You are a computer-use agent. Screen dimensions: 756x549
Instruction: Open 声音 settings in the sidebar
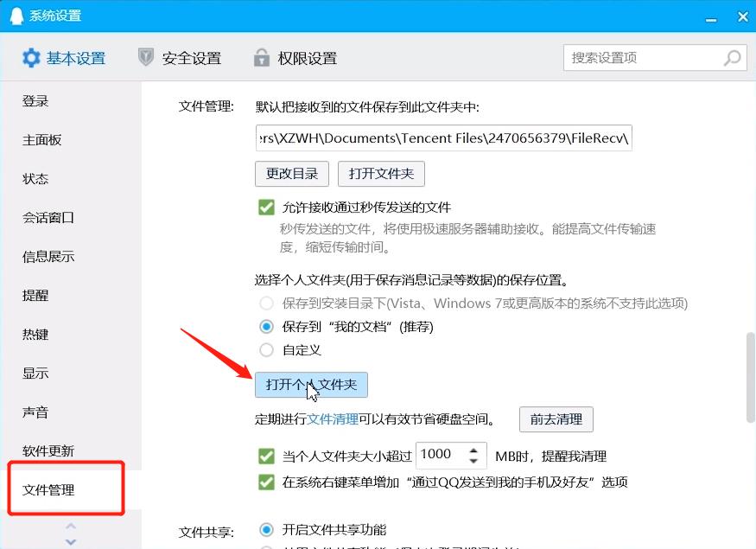tap(35, 412)
